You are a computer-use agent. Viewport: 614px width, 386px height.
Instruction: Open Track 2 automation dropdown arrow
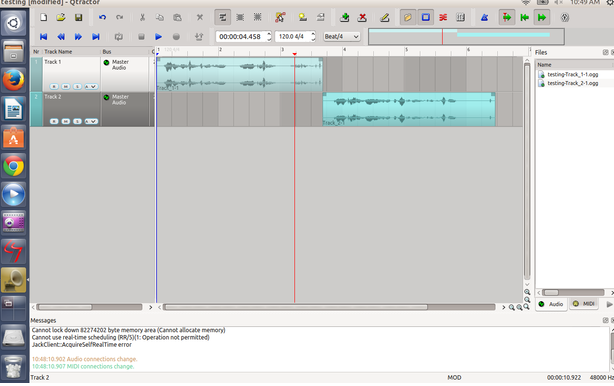[x=94, y=121]
